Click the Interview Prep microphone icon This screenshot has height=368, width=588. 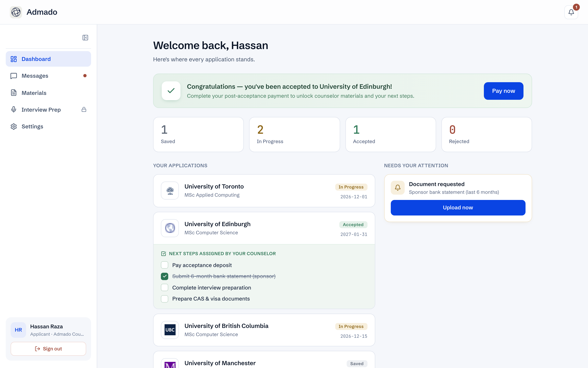click(14, 110)
